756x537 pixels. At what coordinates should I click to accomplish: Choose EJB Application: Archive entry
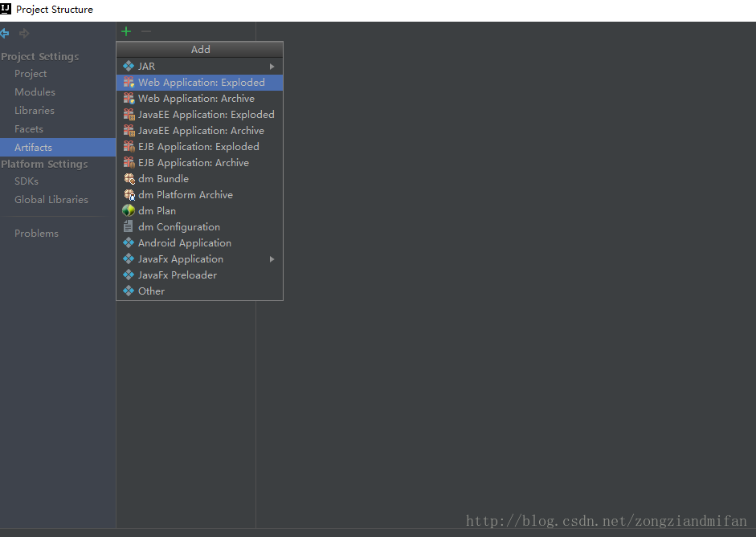[x=199, y=162]
